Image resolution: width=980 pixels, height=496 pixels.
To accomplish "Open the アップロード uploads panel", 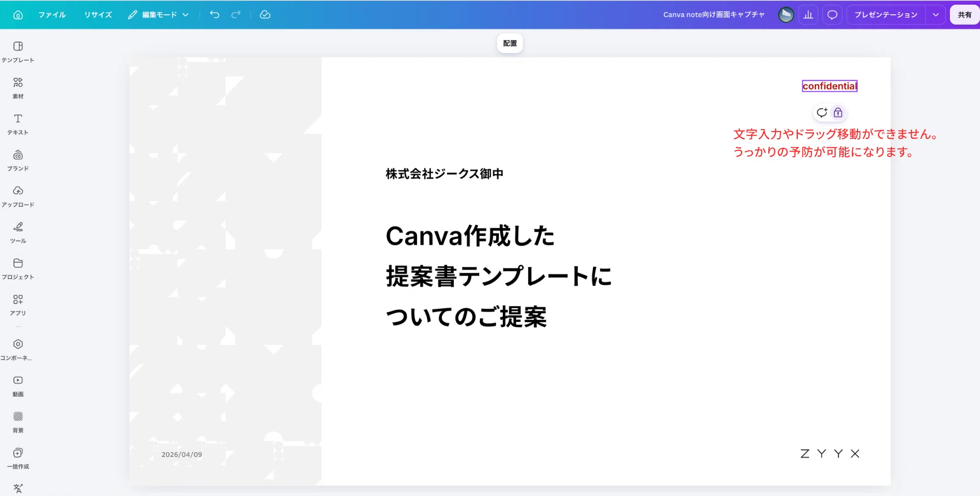I will (18, 197).
